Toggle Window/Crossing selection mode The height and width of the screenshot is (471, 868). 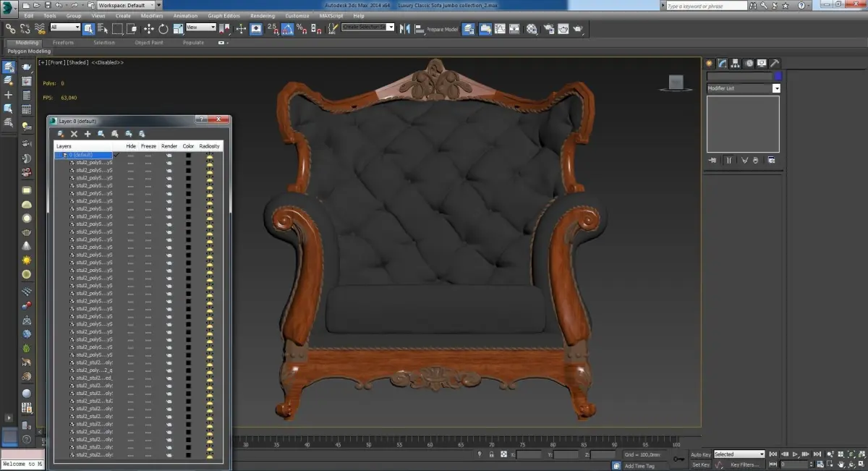(x=131, y=29)
